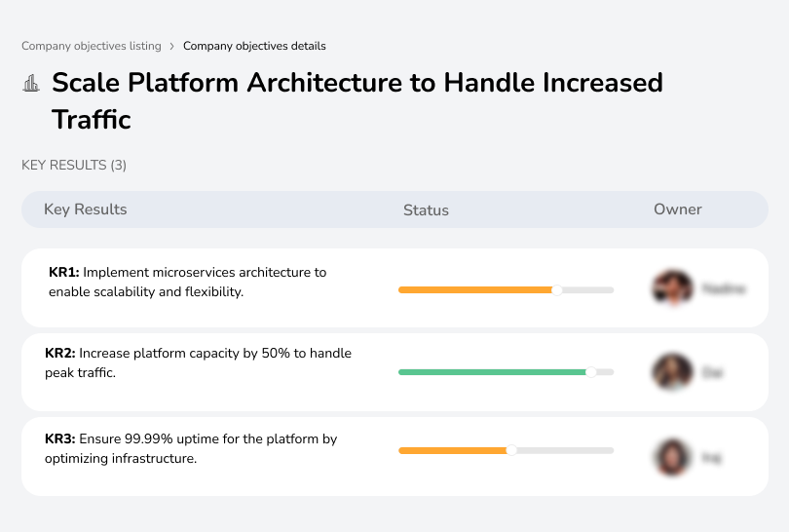Open KR3 Ensure 99.99% uptime row text
The height and width of the screenshot is (532, 789).
[x=191, y=448]
